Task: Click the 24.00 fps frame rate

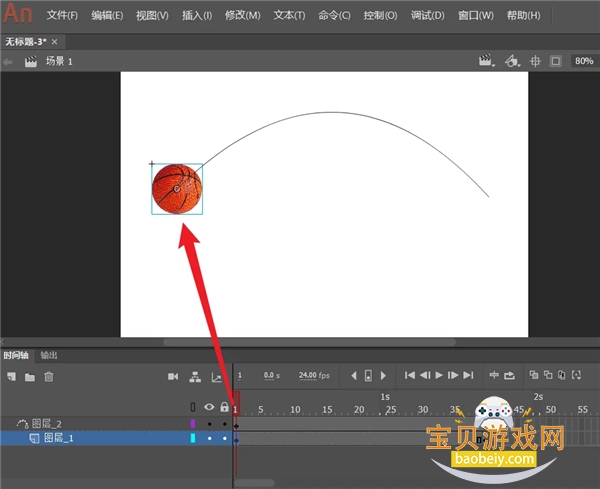Action: click(x=314, y=376)
